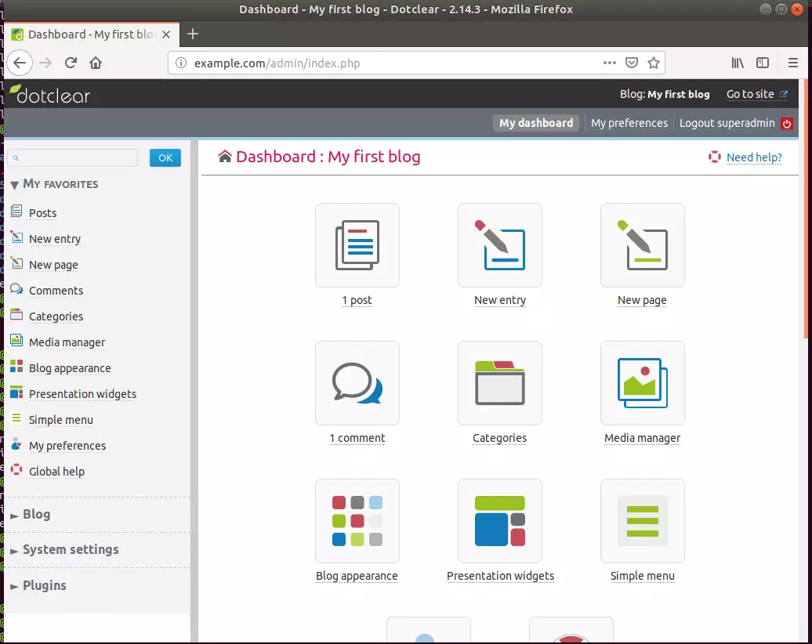Click the '1 comment' text link
This screenshot has width=812, height=644.
357,439
